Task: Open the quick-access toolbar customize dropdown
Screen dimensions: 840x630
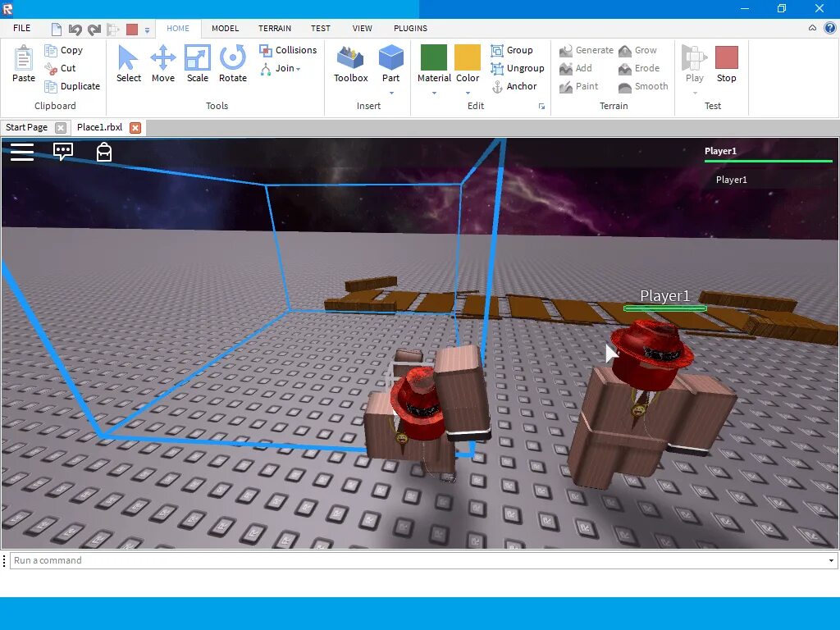Action: click(x=148, y=30)
